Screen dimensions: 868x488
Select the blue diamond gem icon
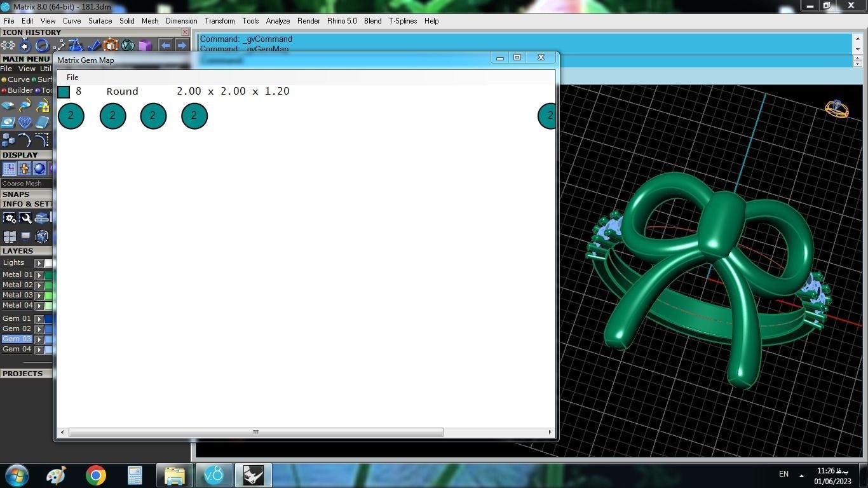coord(25,122)
